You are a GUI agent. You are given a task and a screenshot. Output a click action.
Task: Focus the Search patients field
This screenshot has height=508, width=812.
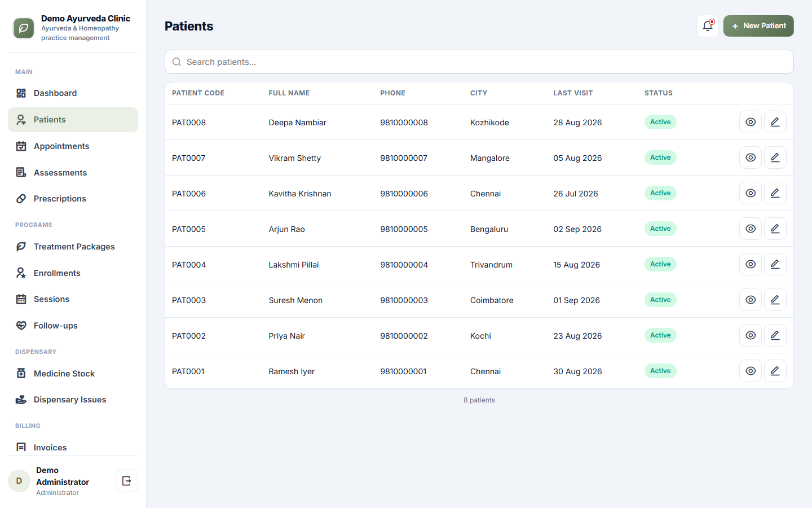tap(479, 62)
